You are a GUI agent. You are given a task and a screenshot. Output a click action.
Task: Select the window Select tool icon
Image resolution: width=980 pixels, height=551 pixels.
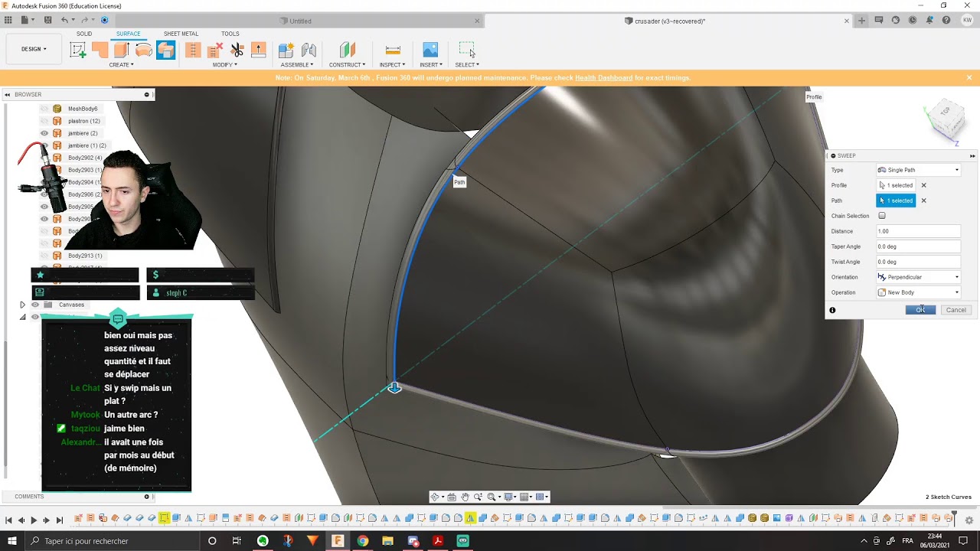click(x=467, y=50)
